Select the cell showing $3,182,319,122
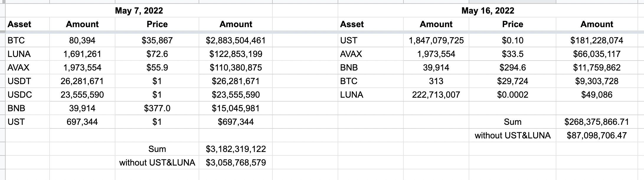 point(236,149)
